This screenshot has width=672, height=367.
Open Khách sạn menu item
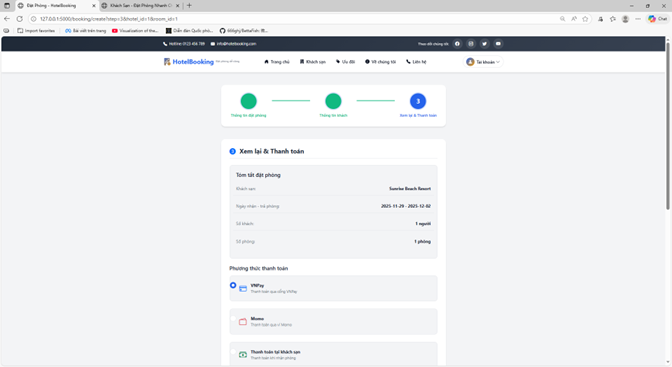pyautogui.click(x=313, y=62)
